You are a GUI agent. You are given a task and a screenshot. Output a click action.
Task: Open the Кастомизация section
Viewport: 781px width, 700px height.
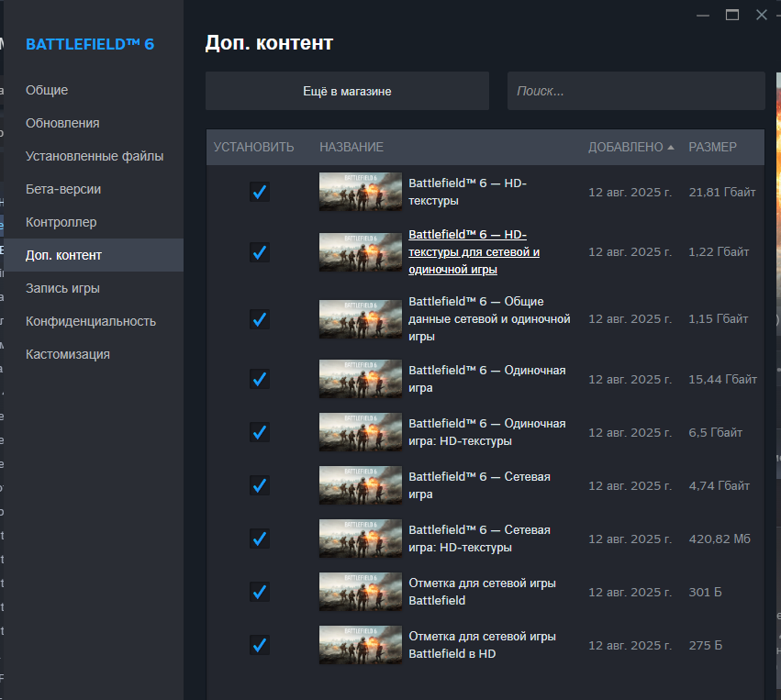94,354
